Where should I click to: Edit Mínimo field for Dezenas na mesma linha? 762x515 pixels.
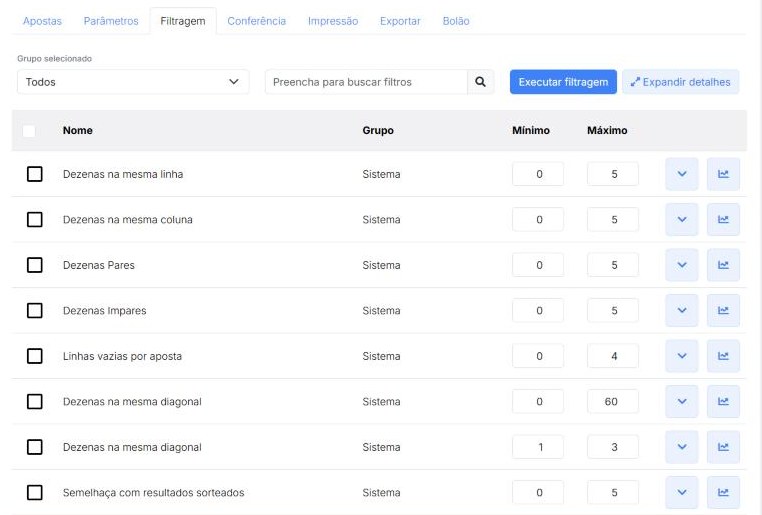pos(538,174)
